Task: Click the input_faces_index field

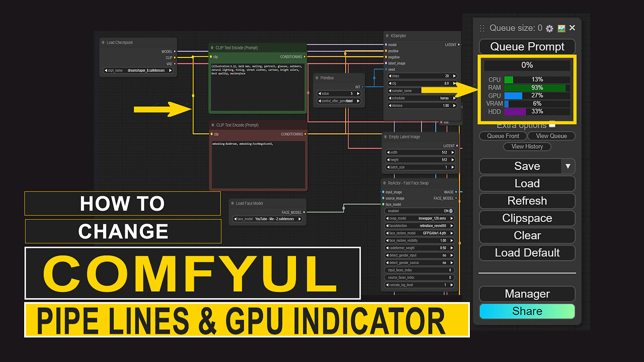Action: (x=420, y=270)
